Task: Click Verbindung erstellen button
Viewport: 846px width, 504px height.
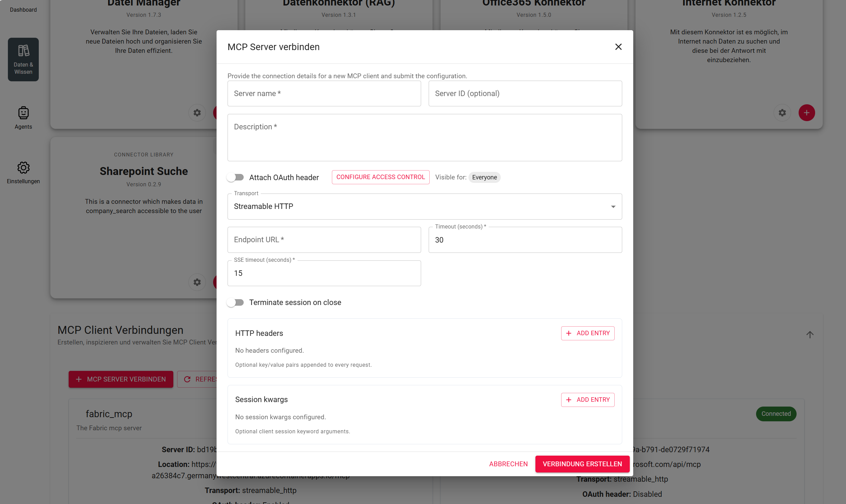Action: click(x=582, y=464)
